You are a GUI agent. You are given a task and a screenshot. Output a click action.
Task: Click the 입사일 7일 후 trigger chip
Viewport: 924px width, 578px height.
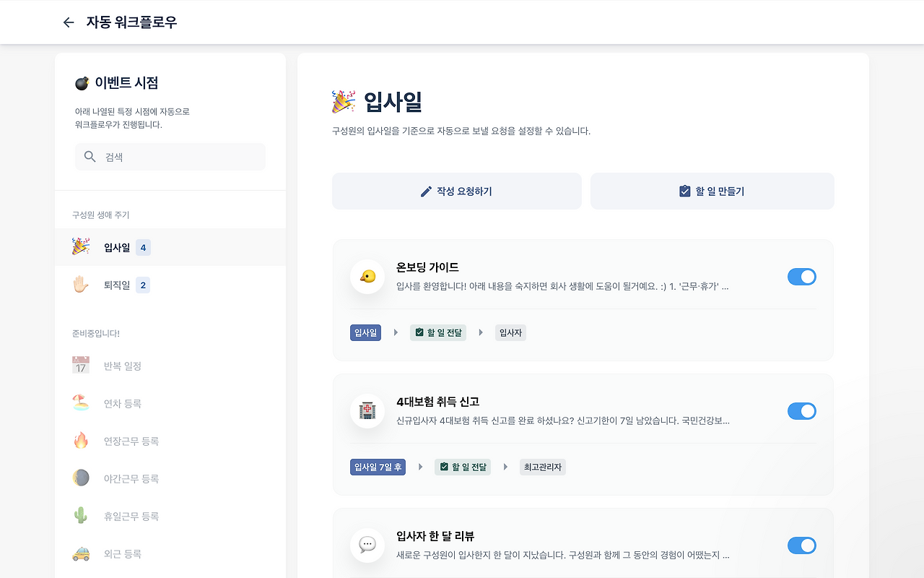coord(378,467)
